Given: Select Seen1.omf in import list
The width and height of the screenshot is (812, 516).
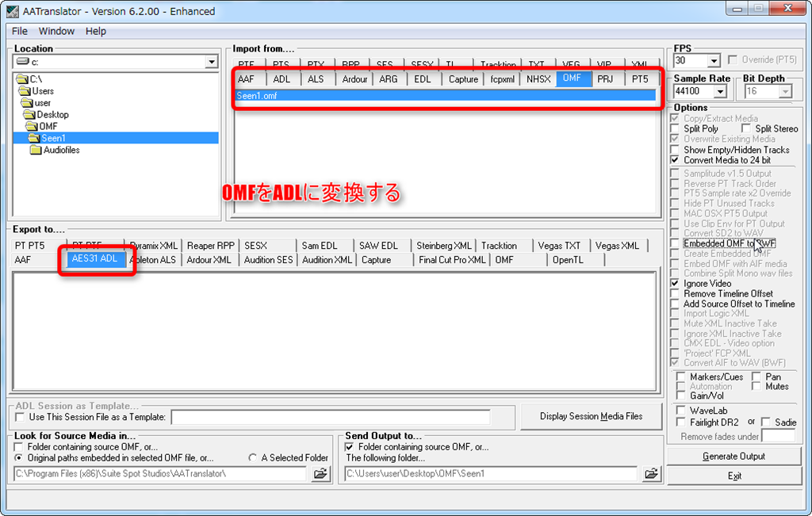Looking at the screenshot, I should (446, 96).
